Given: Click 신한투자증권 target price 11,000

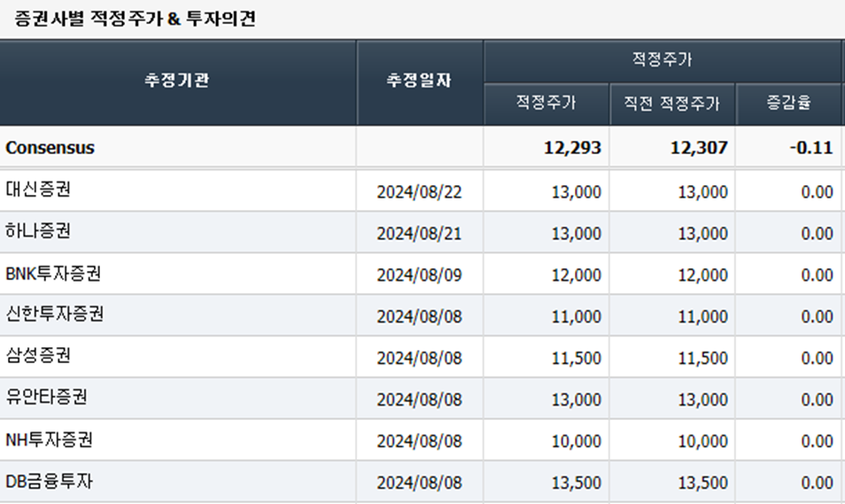Looking at the screenshot, I should pyautogui.click(x=576, y=316).
